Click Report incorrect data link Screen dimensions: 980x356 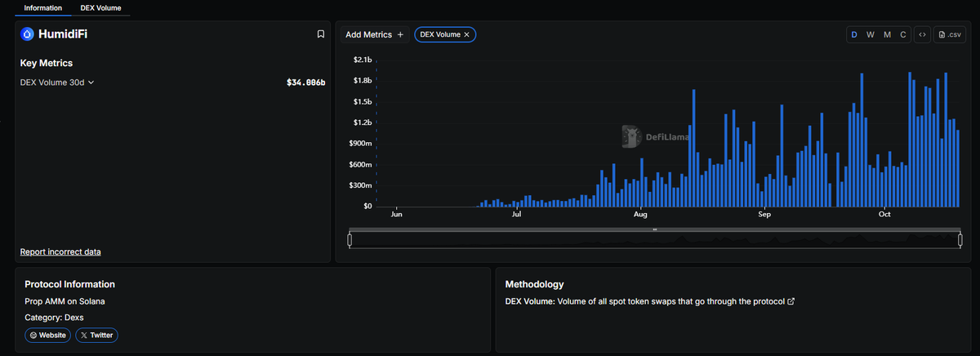[x=60, y=251]
